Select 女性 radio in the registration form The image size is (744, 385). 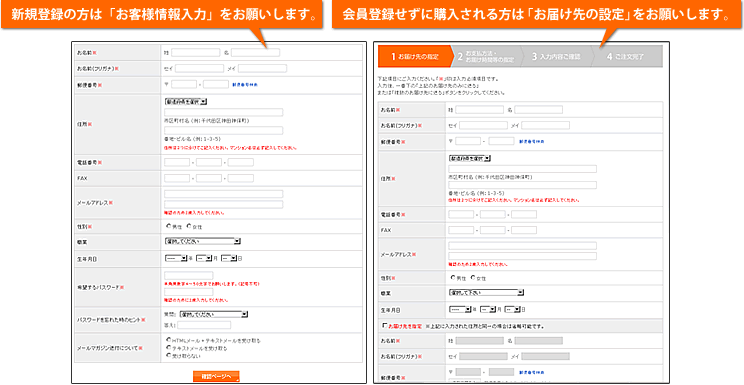click(189, 226)
